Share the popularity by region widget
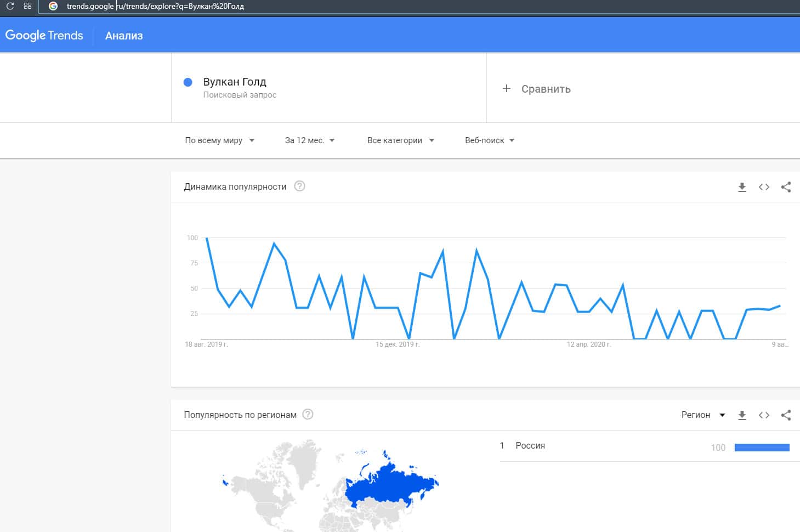The width and height of the screenshot is (800, 532). pyautogui.click(x=786, y=415)
